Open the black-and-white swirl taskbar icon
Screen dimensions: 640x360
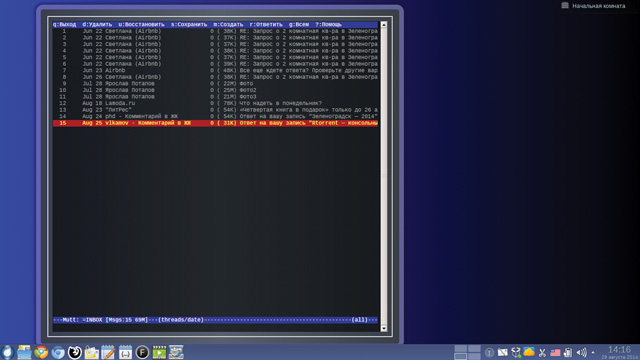point(75,352)
